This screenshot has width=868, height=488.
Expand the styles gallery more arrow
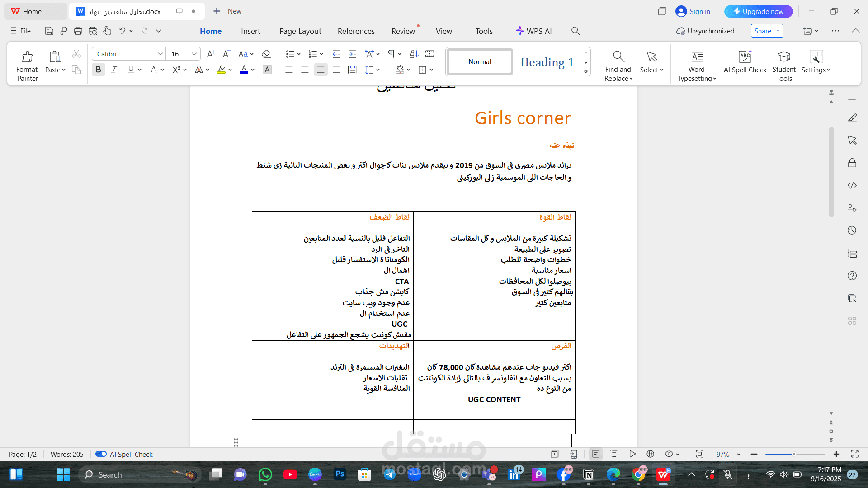coord(585,71)
